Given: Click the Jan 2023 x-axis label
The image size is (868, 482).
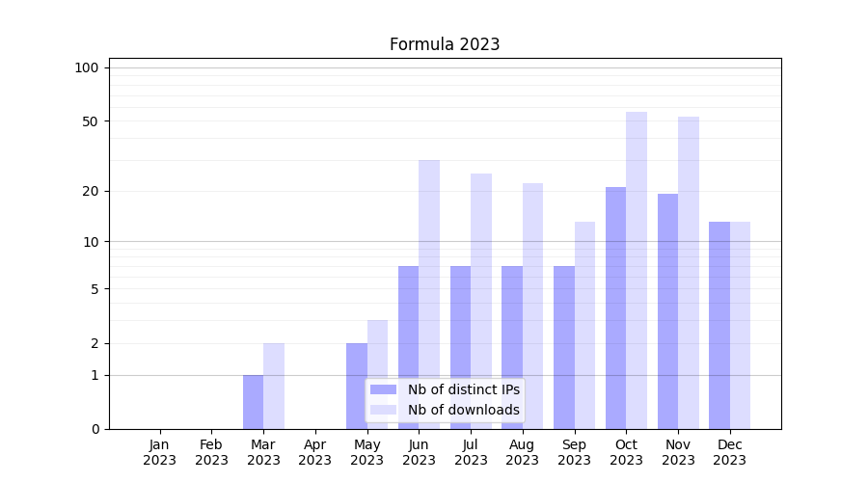Looking at the screenshot, I should [160, 452].
